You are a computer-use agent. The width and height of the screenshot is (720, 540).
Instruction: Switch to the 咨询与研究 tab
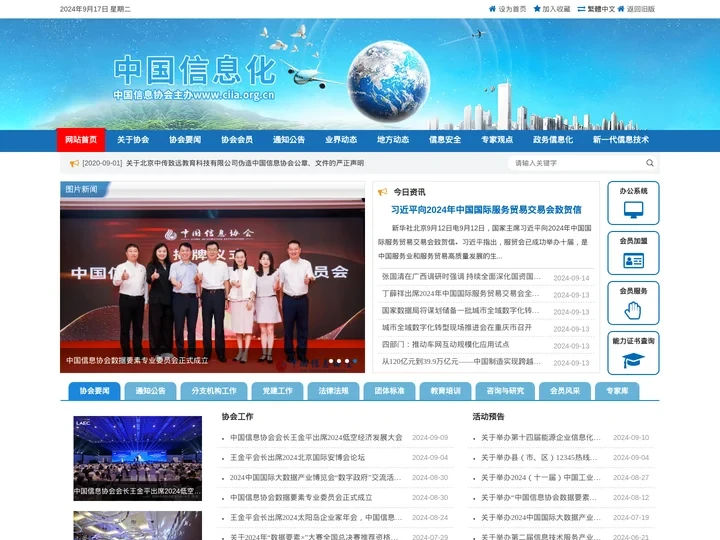[x=505, y=391]
